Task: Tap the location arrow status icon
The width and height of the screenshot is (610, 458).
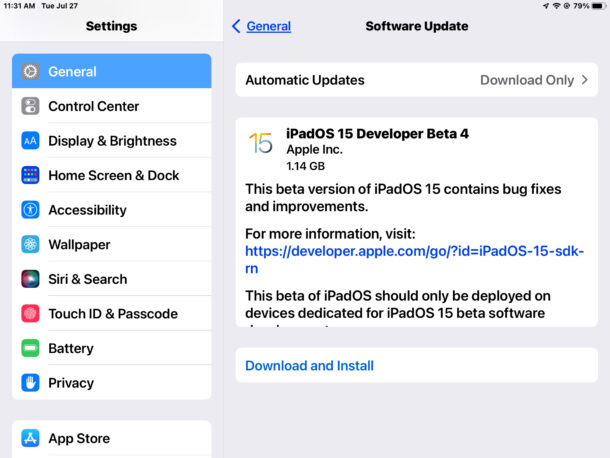Action: click(546, 6)
